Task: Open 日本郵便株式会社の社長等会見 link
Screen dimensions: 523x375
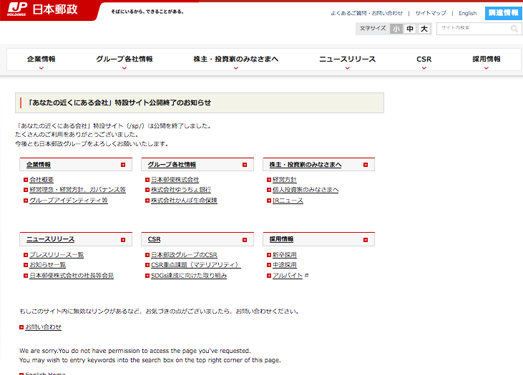Action: 71,276
